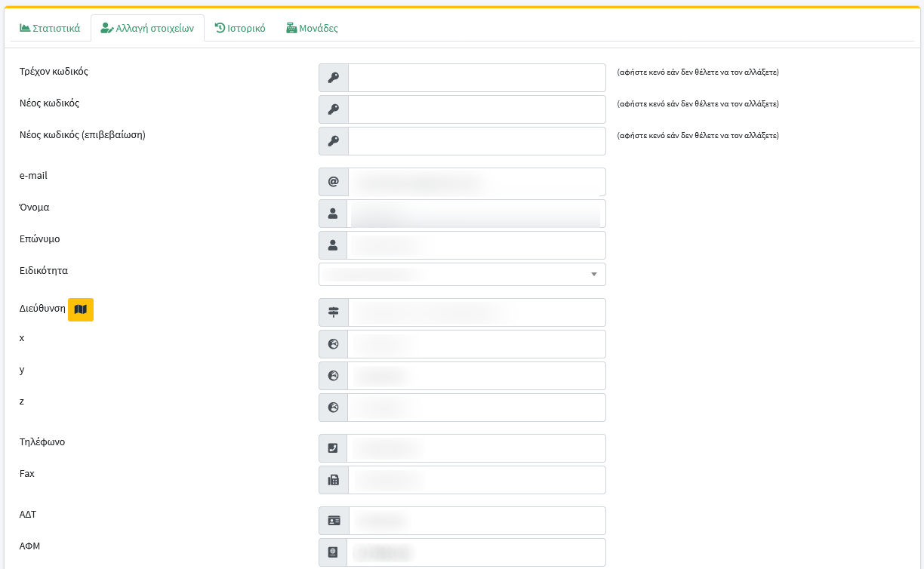Click the z coordinate input field
The height and width of the screenshot is (569, 924).
(476, 408)
